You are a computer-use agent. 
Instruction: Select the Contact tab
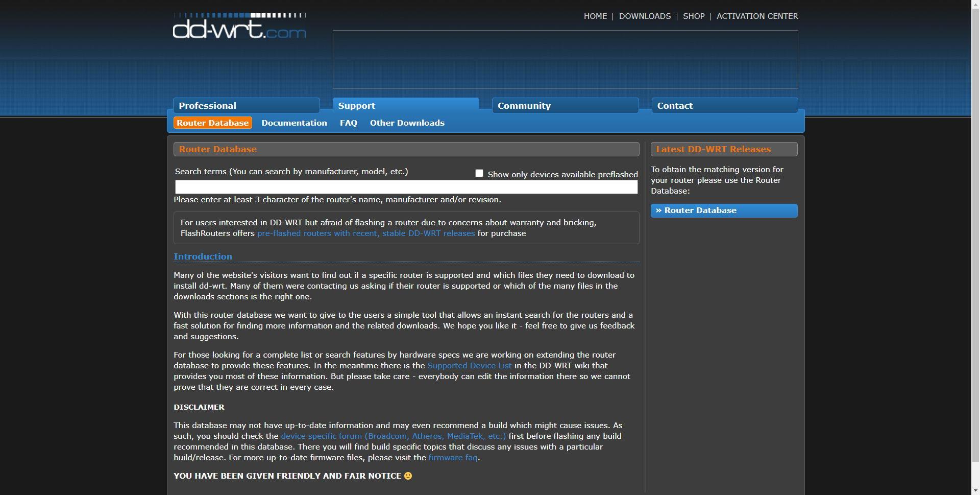pyautogui.click(x=725, y=106)
